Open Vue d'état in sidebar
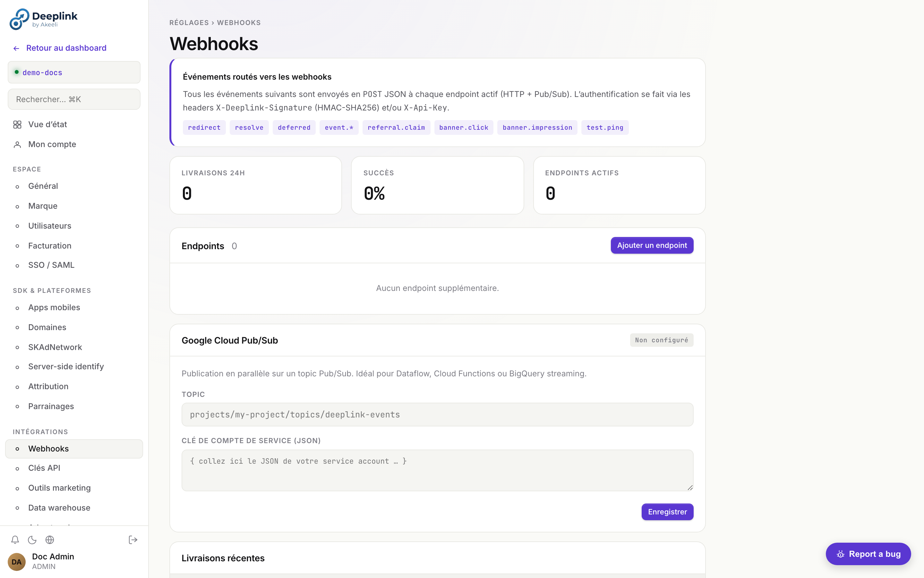The height and width of the screenshot is (578, 924). pyautogui.click(x=74, y=125)
